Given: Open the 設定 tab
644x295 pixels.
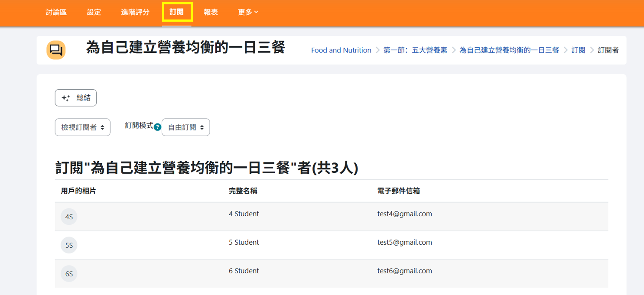Looking at the screenshot, I should click(94, 12).
